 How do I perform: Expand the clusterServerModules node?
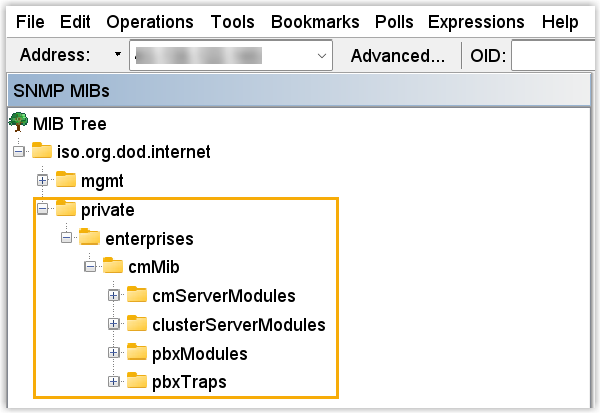(x=114, y=325)
